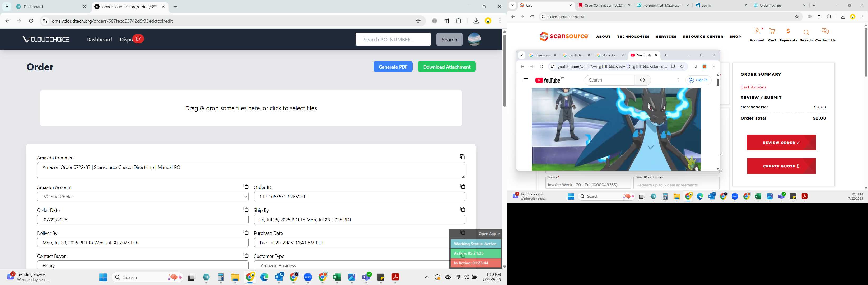Reload the scansource.com cart page
Screen dimensions: 868x285
pos(532,16)
